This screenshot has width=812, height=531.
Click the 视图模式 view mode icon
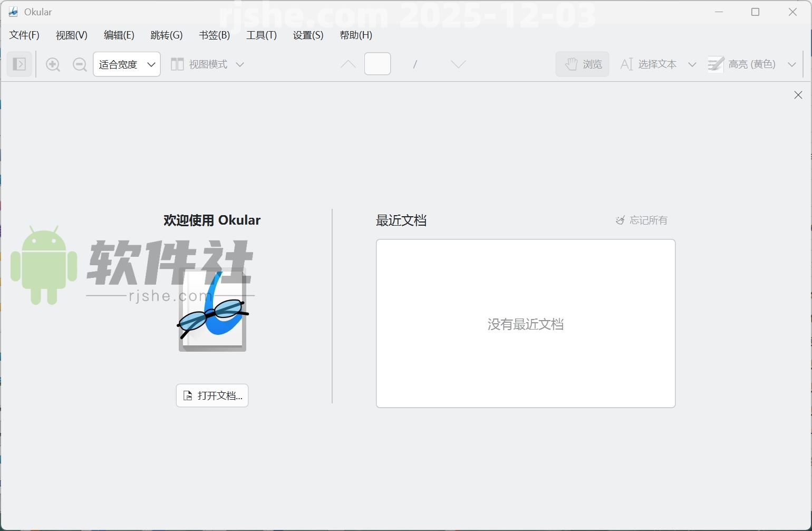(x=177, y=64)
